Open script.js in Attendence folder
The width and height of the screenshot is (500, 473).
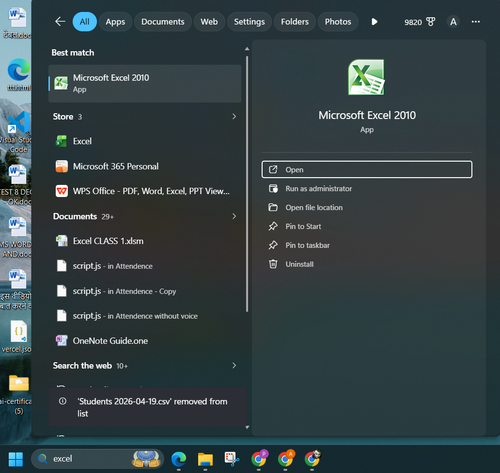tap(145, 266)
